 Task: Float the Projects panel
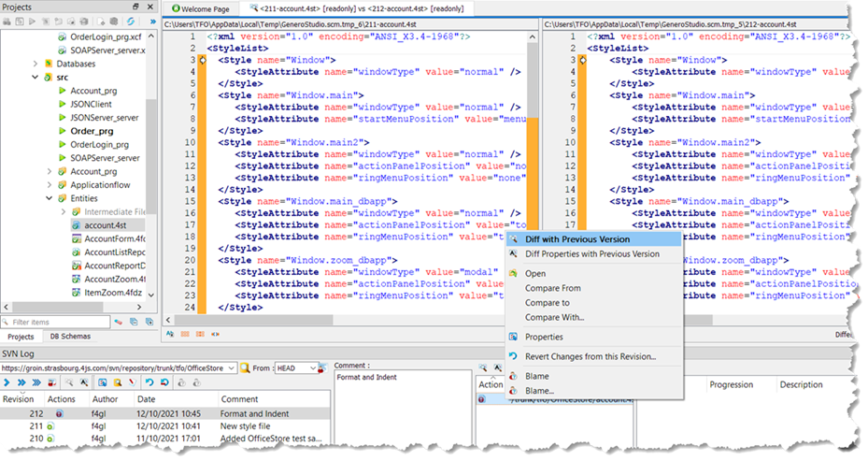point(135,7)
